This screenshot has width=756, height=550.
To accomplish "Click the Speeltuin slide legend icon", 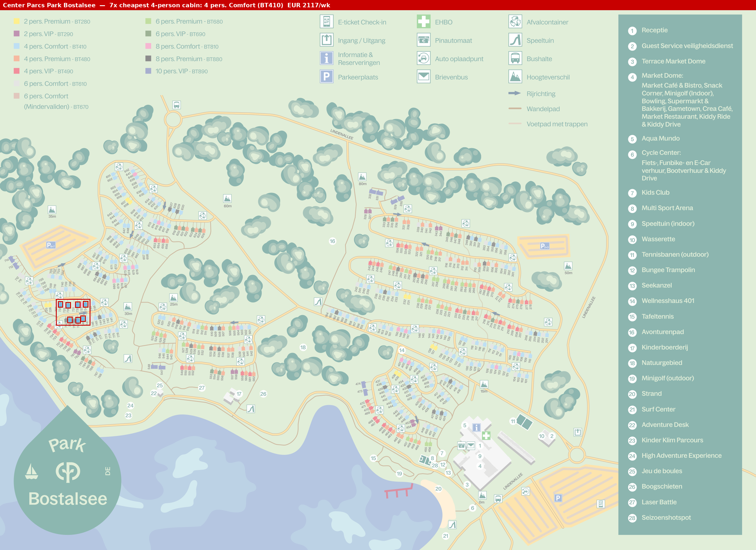I will coord(515,40).
